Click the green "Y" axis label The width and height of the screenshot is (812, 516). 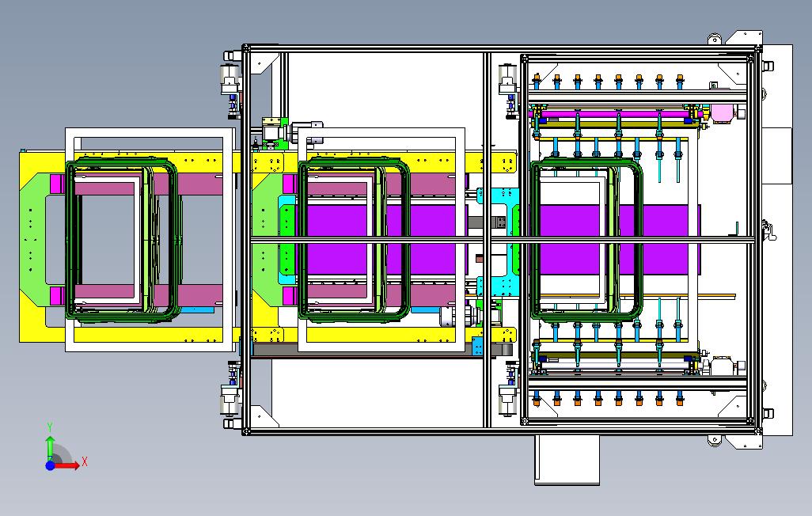click(x=50, y=427)
